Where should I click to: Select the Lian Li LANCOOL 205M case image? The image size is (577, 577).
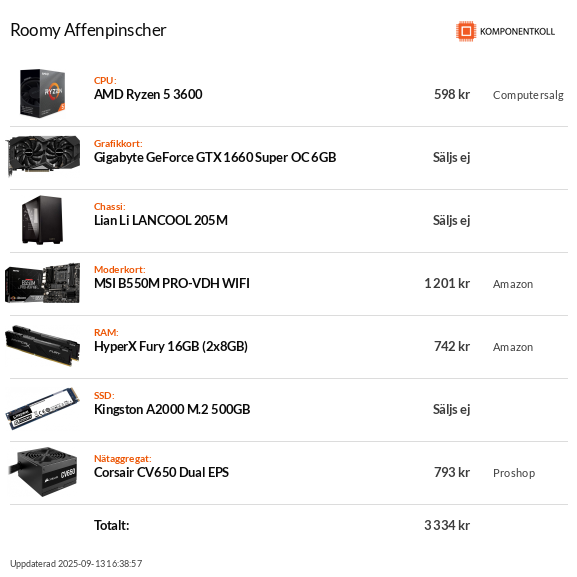(42, 220)
